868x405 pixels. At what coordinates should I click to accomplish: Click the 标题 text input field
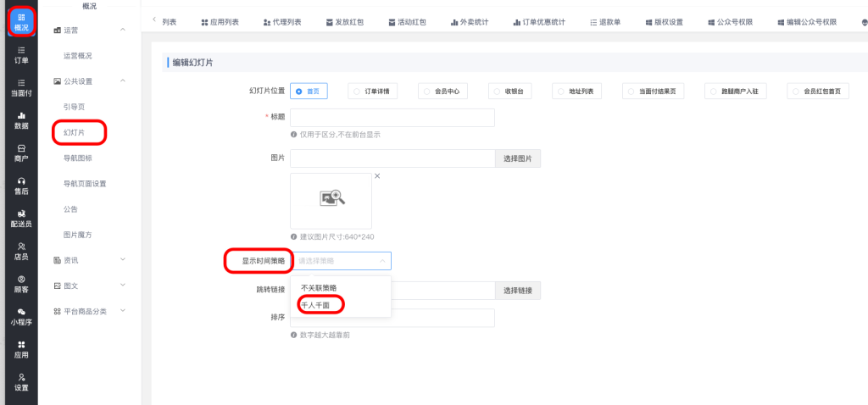coord(392,118)
